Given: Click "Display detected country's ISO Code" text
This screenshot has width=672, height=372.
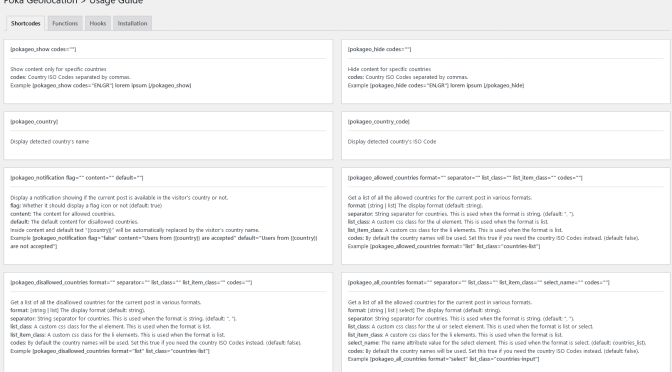Looking at the screenshot, I should (392, 141).
